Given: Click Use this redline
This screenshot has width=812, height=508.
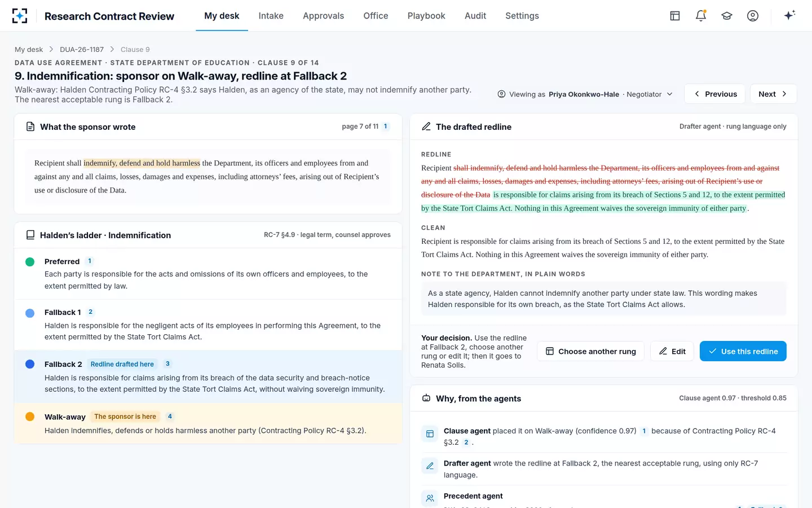Looking at the screenshot, I should click(743, 351).
